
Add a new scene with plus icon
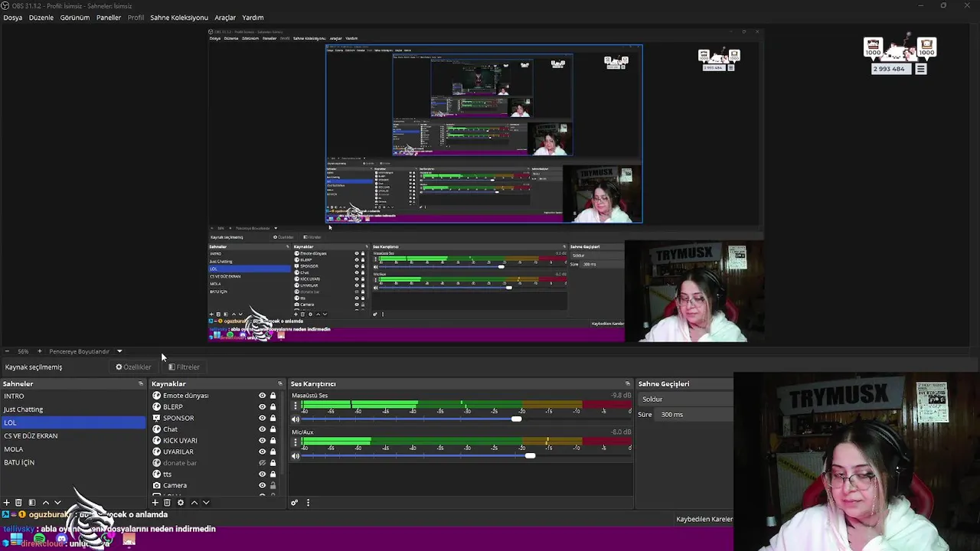point(6,503)
